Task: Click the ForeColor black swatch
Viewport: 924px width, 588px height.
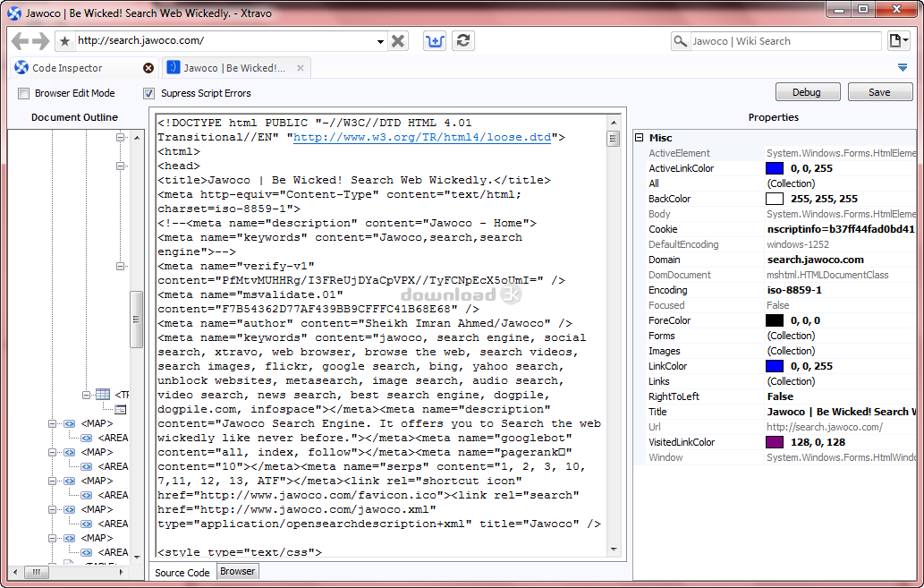Action: point(775,320)
